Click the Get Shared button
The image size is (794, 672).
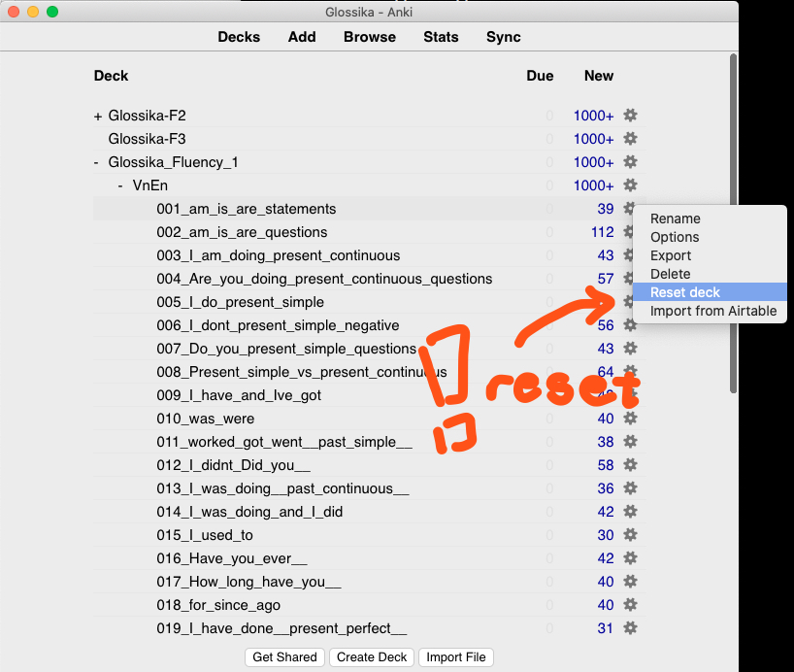284,656
